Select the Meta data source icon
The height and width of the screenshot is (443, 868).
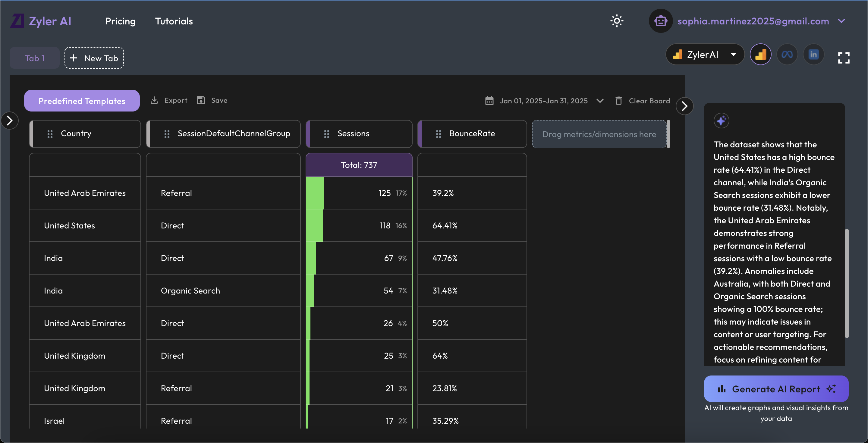[x=787, y=54]
